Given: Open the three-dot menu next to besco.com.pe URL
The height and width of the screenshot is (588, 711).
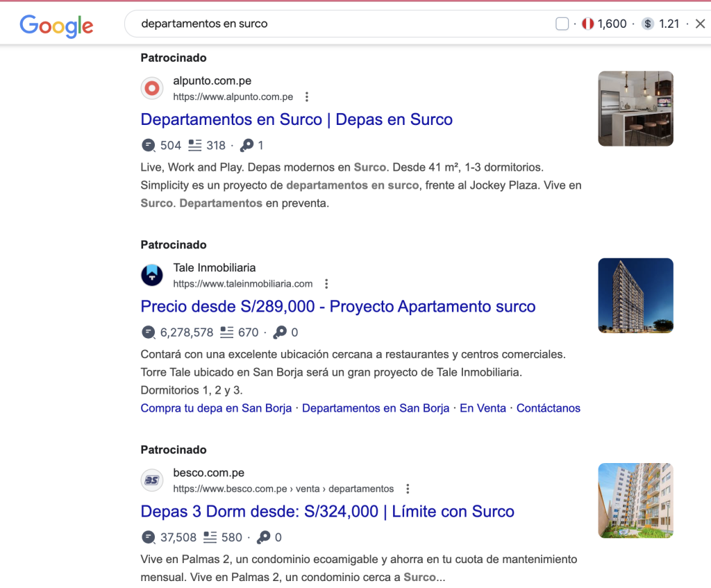Looking at the screenshot, I should pos(408,489).
